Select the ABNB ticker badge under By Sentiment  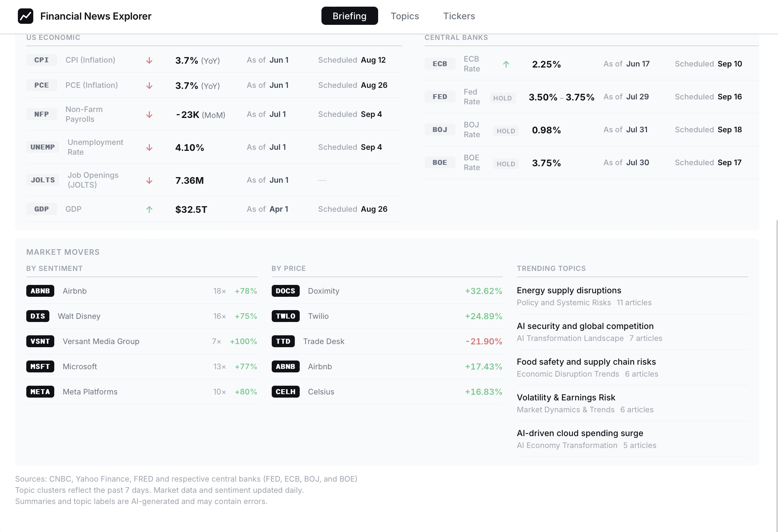pos(40,291)
